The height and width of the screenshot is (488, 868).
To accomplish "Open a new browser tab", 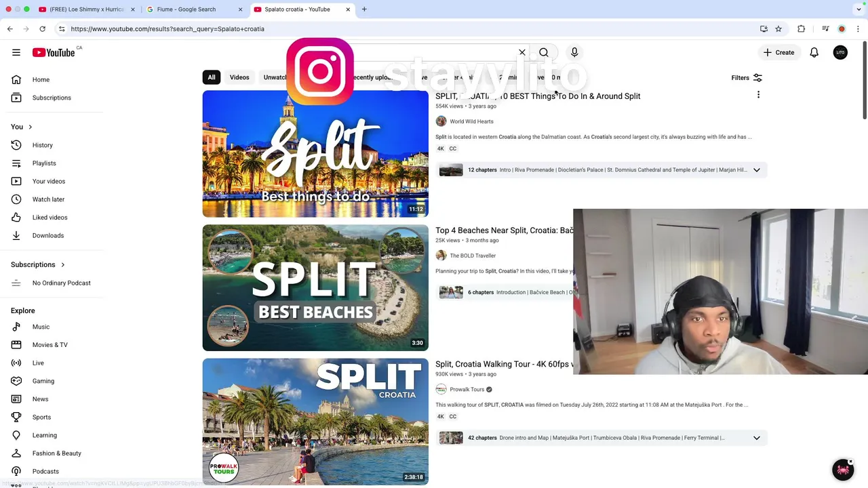I will [364, 9].
